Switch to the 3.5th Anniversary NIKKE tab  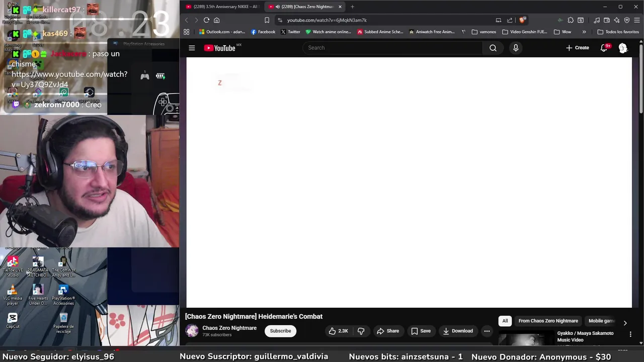tap(222, 7)
